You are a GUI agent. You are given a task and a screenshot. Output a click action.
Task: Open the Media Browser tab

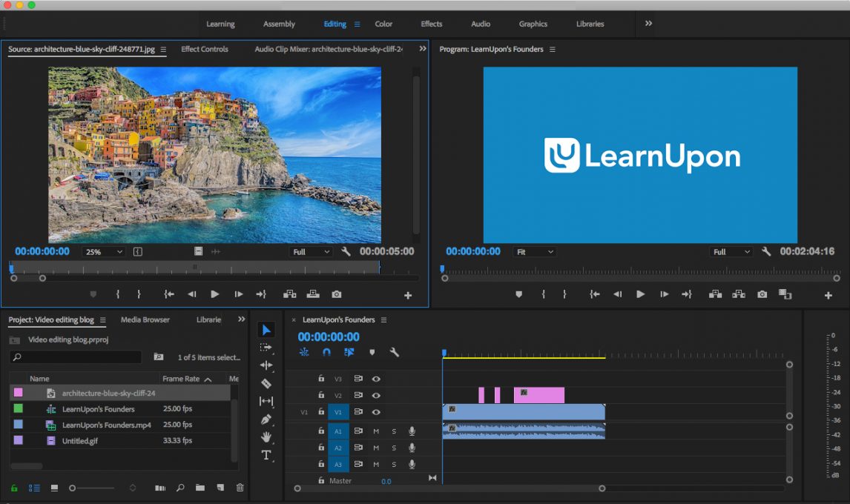[145, 319]
